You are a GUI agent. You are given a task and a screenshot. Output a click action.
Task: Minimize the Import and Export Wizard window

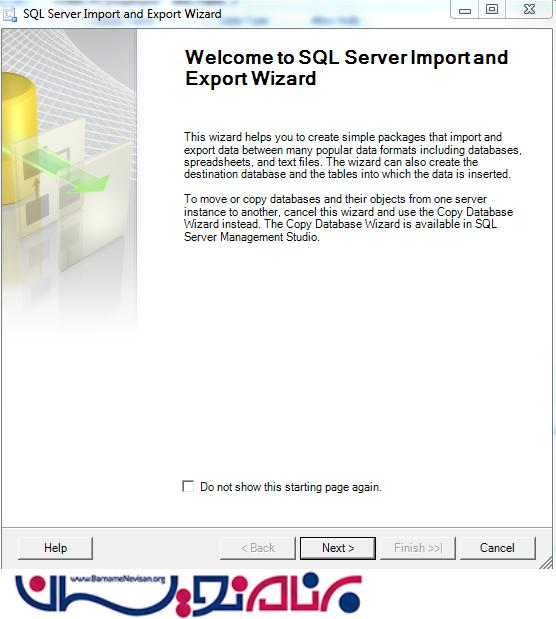point(465,9)
